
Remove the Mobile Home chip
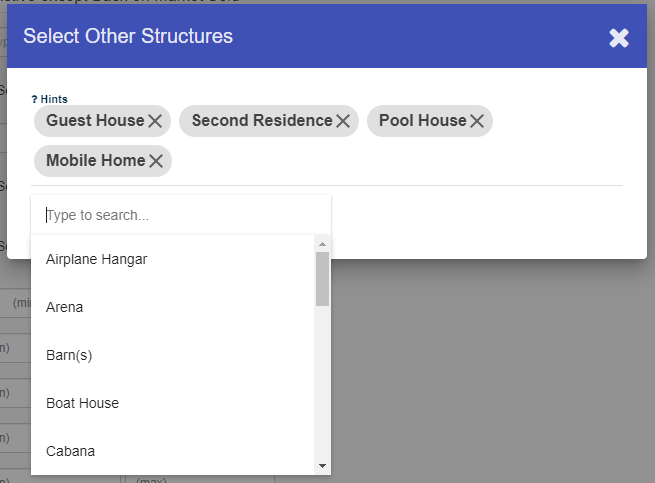pos(156,161)
